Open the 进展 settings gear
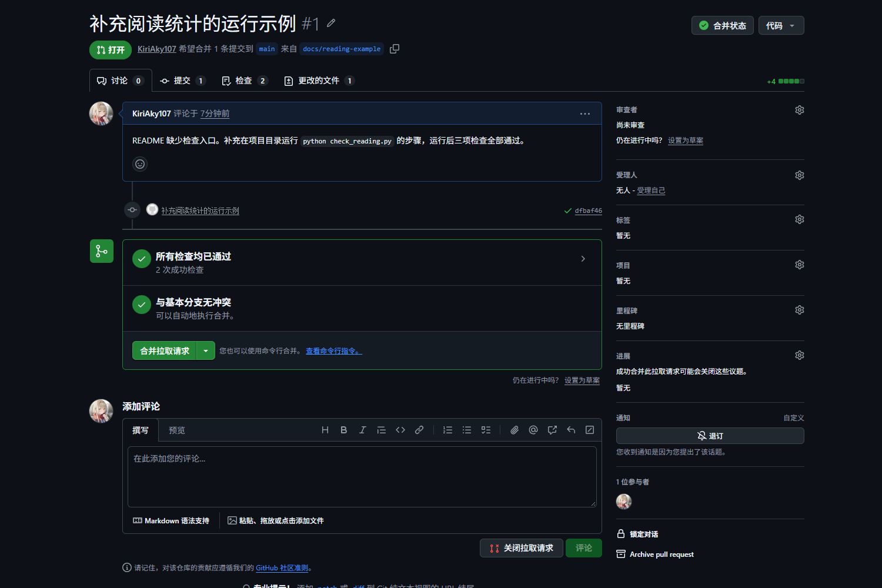The width and height of the screenshot is (882, 588). point(799,355)
